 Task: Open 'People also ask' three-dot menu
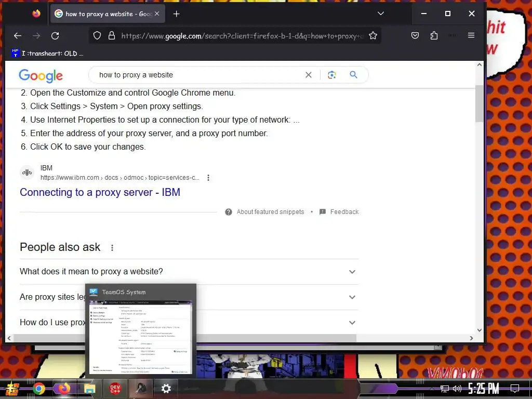[x=112, y=248]
